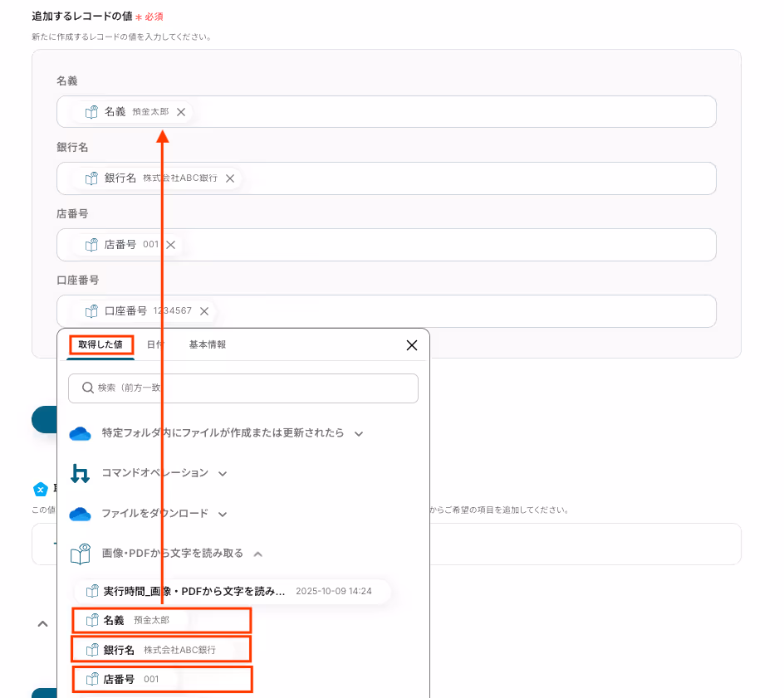Click the blue pentagon X icon on the left
The image size is (784, 698).
[41, 490]
